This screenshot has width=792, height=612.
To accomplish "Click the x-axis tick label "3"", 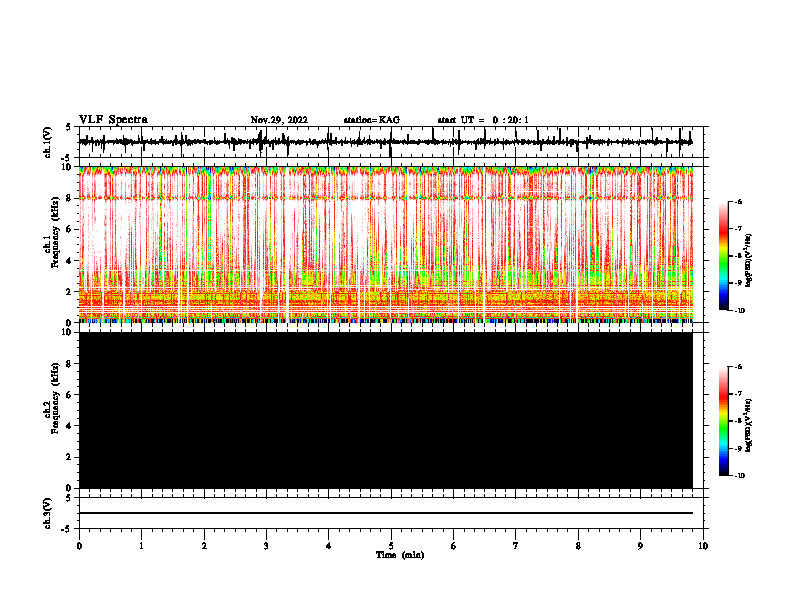I will click(266, 546).
